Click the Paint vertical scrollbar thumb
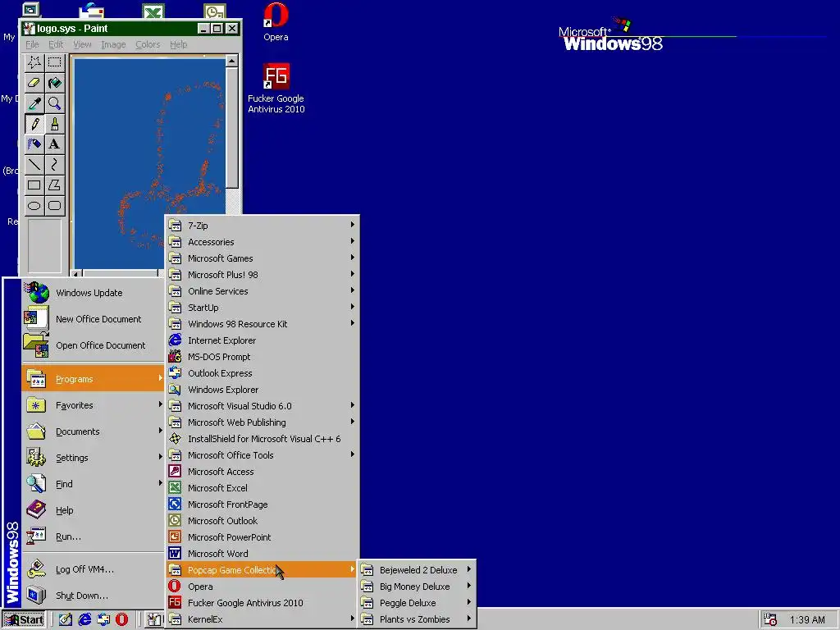This screenshot has width=840, height=630. tap(231, 127)
